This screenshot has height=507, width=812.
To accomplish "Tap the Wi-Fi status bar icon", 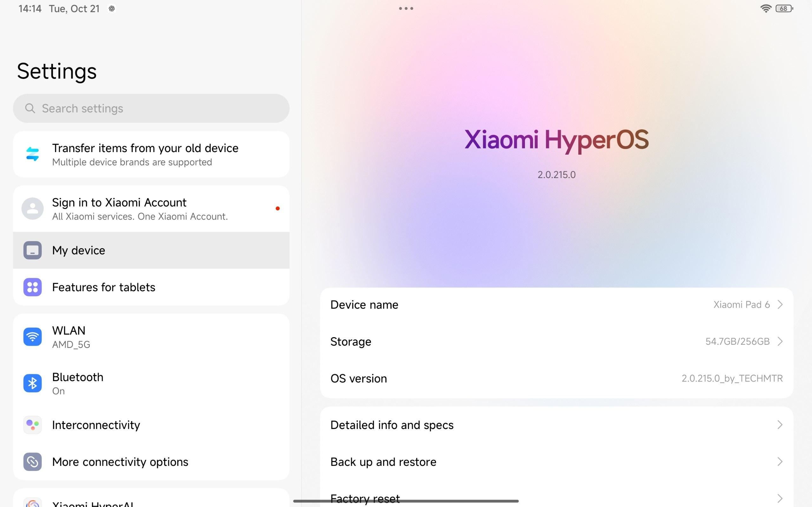I will coord(765,8).
